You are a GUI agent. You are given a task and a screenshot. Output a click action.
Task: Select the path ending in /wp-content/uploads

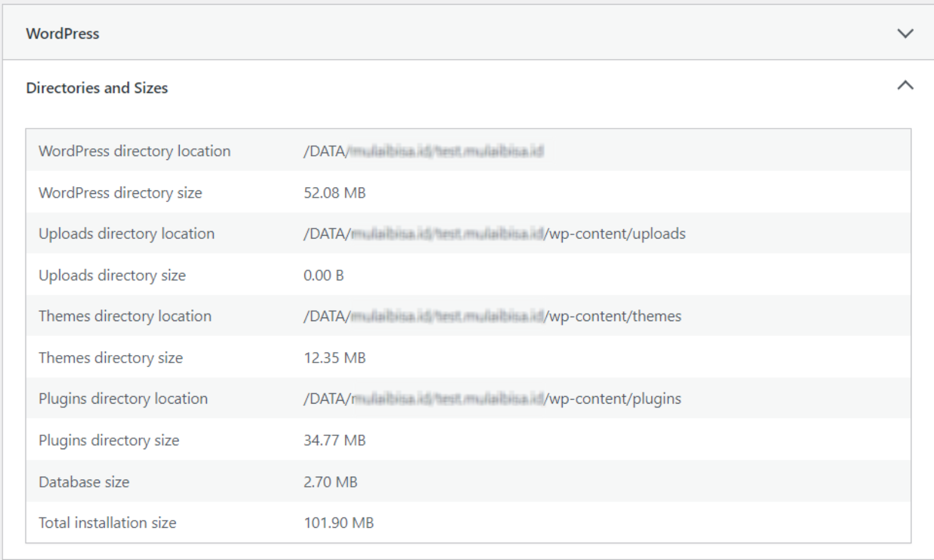point(494,234)
